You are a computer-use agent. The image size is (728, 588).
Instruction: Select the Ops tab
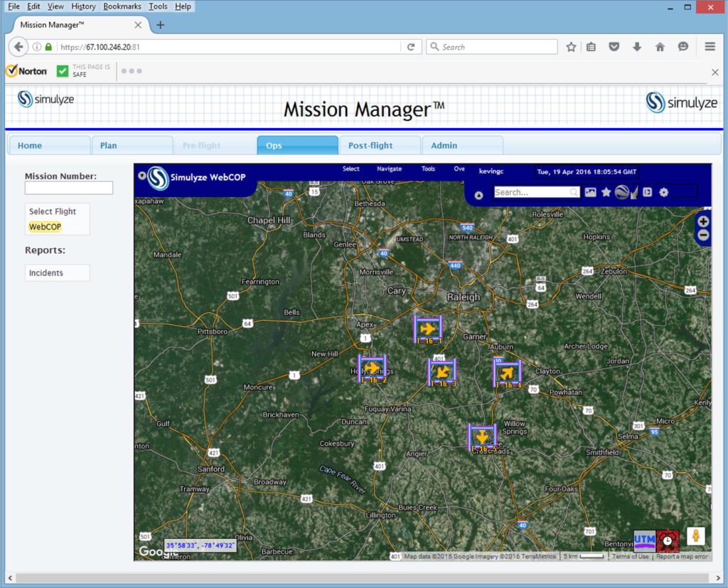click(298, 145)
